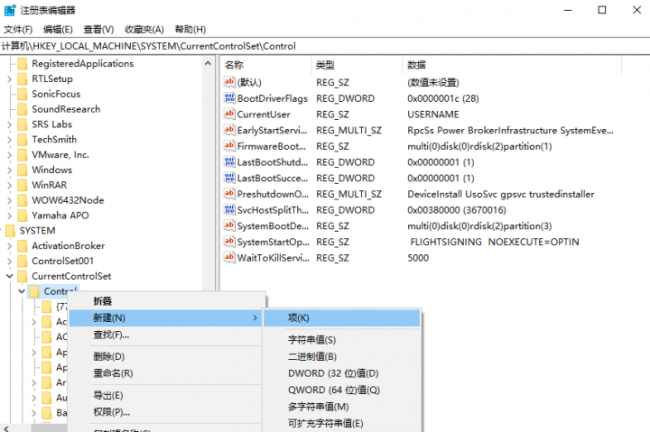
Task: Expand the VMware, Inc. tree node
Action: tap(10, 155)
